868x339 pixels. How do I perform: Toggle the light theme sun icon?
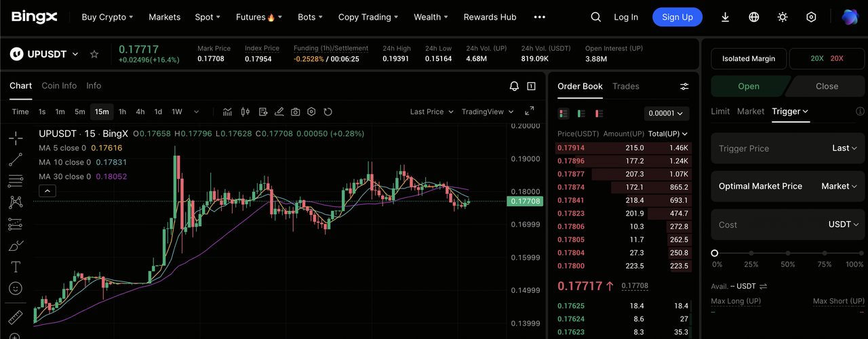pos(783,17)
